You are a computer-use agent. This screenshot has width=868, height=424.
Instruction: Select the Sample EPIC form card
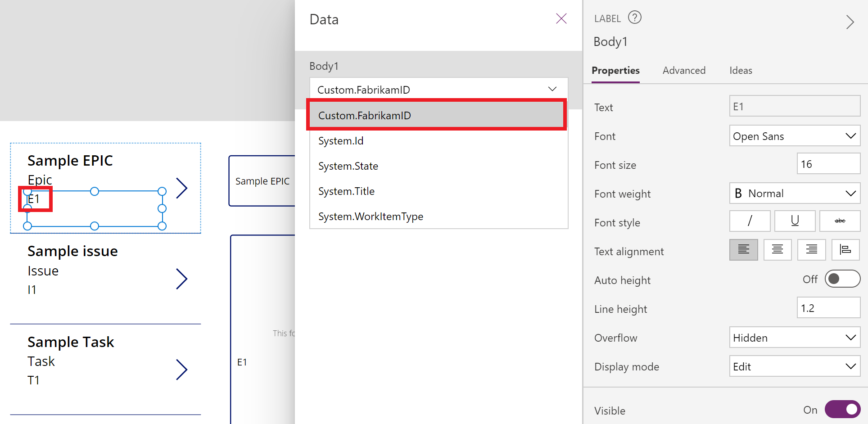click(x=262, y=181)
